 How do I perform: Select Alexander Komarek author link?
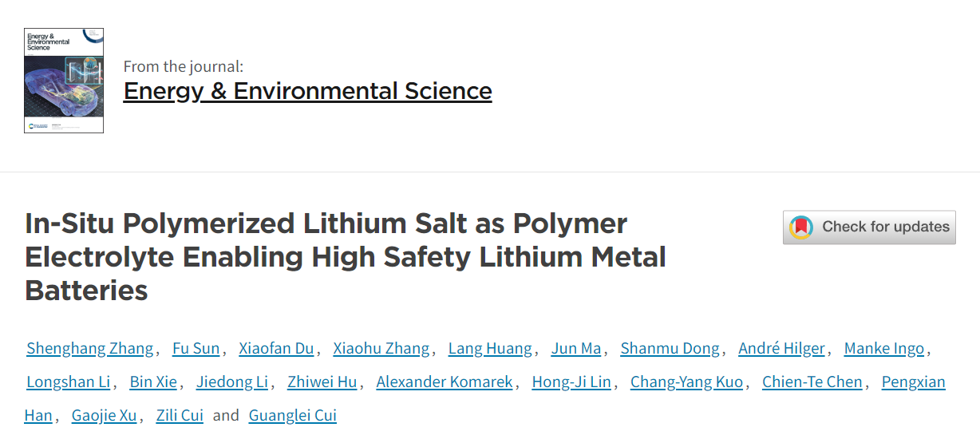pos(445,382)
